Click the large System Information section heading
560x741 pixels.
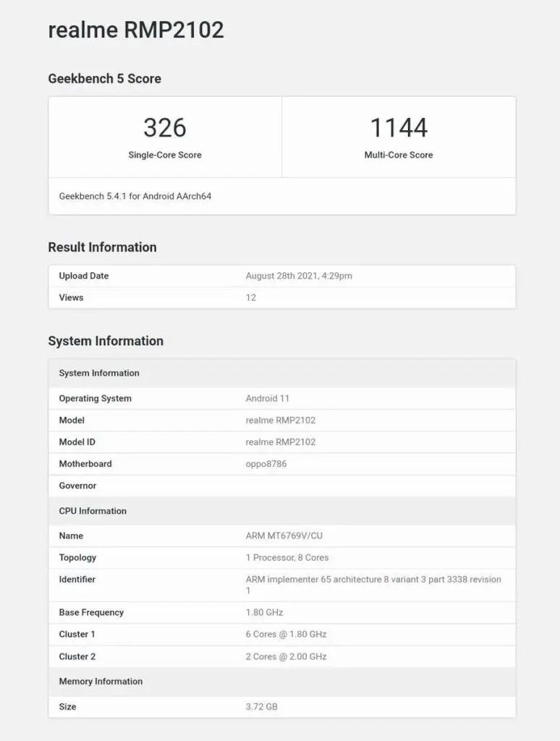pyautogui.click(x=106, y=341)
